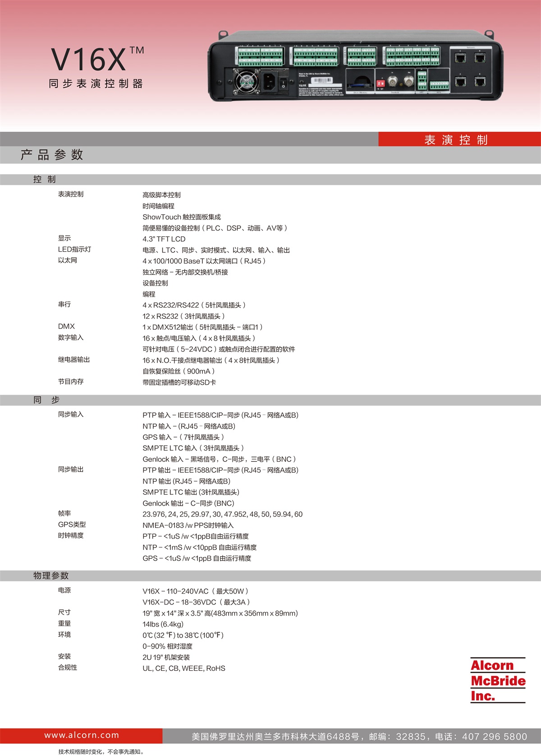Click the 同步 section header
The image size is (541, 756).
click(x=46, y=400)
